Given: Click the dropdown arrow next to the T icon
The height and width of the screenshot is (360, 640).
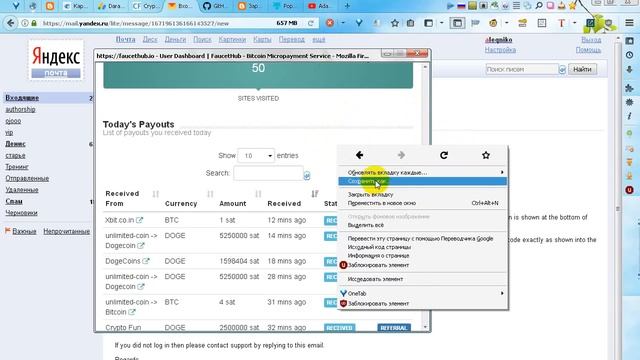Looking at the screenshot, I should point(574,23).
